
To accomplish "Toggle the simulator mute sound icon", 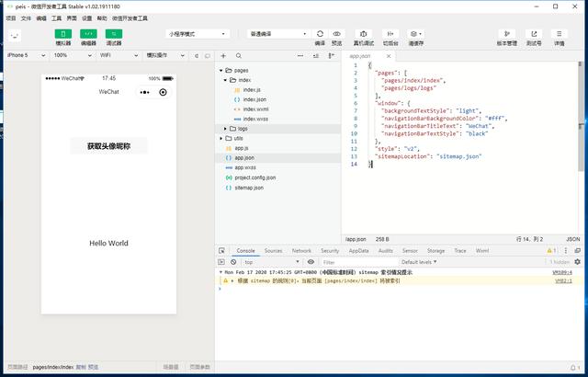I will pyautogui.click(x=197, y=56).
